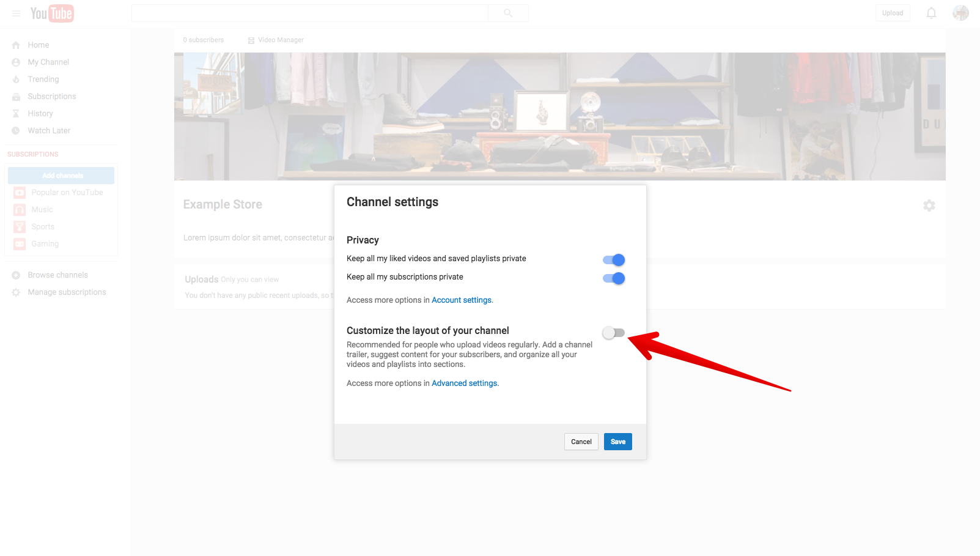Enable customize channel layout switch
This screenshot has width=980, height=556.
tap(613, 333)
